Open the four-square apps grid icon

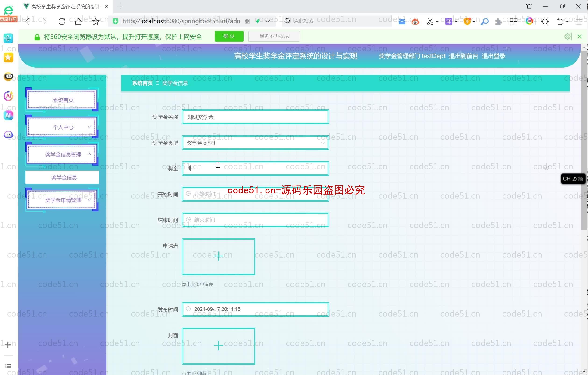pyautogui.click(x=513, y=22)
